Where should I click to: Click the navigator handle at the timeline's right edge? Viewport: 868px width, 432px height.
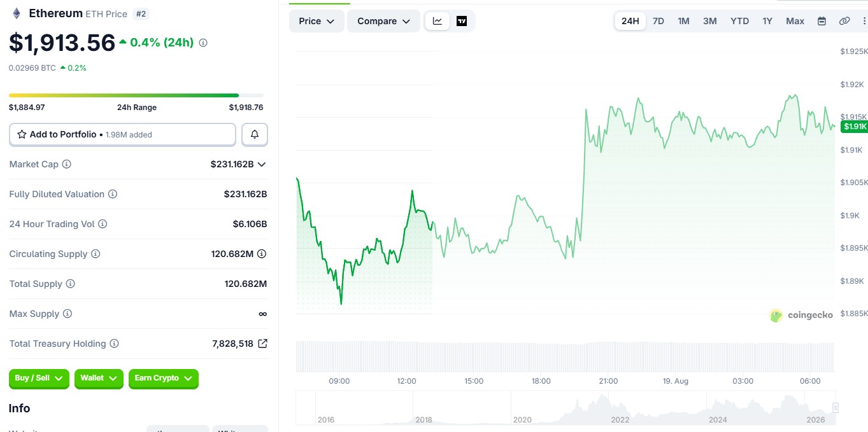click(x=836, y=408)
